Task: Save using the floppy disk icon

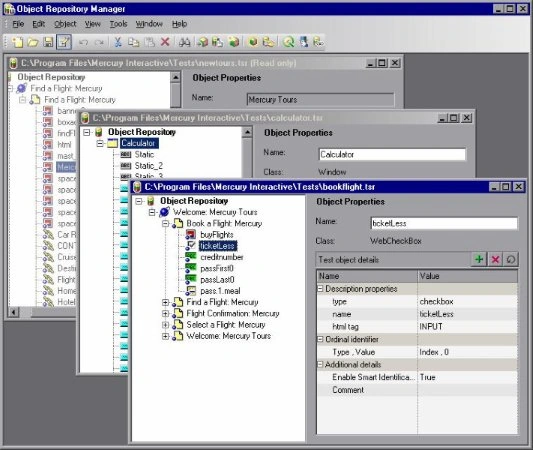Action: tap(48, 42)
